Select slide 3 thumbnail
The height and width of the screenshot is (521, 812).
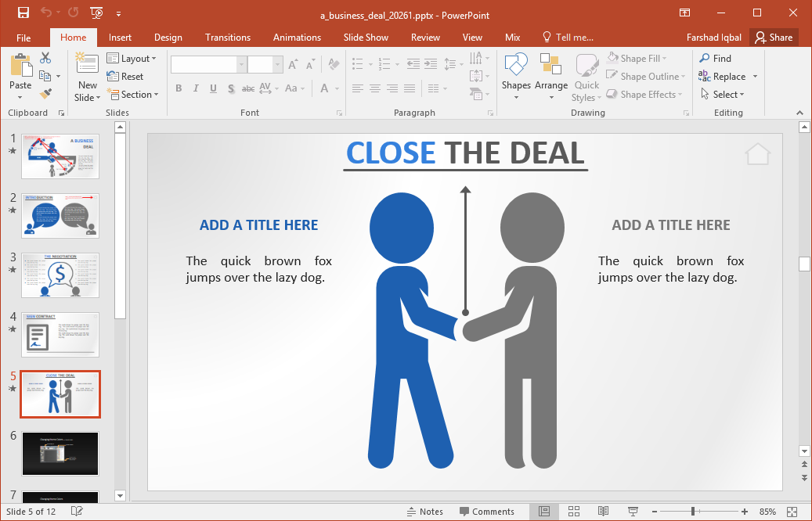(60, 275)
